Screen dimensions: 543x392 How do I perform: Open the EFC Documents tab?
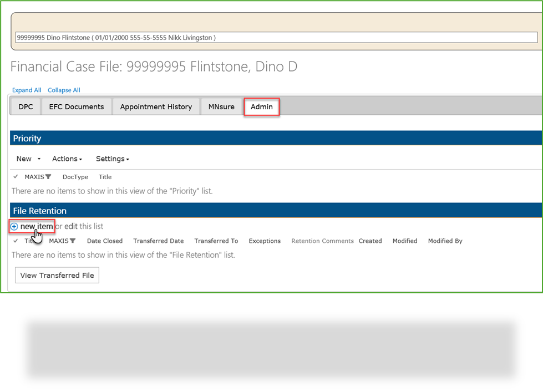pos(76,106)
